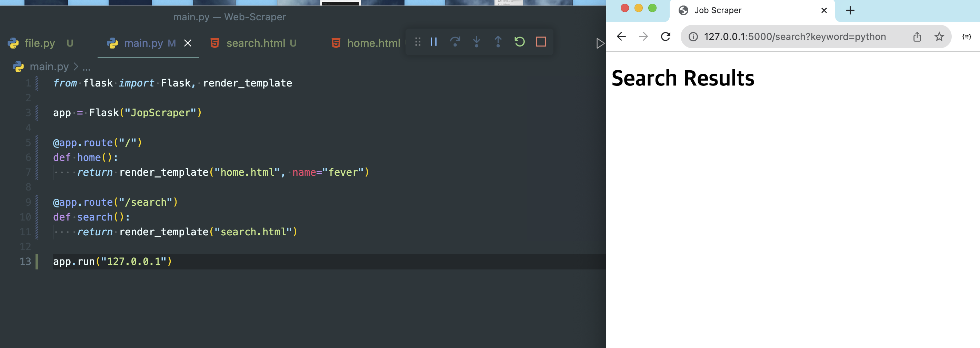
Task: Switch to the file.py tab
Action: (40, 43)
